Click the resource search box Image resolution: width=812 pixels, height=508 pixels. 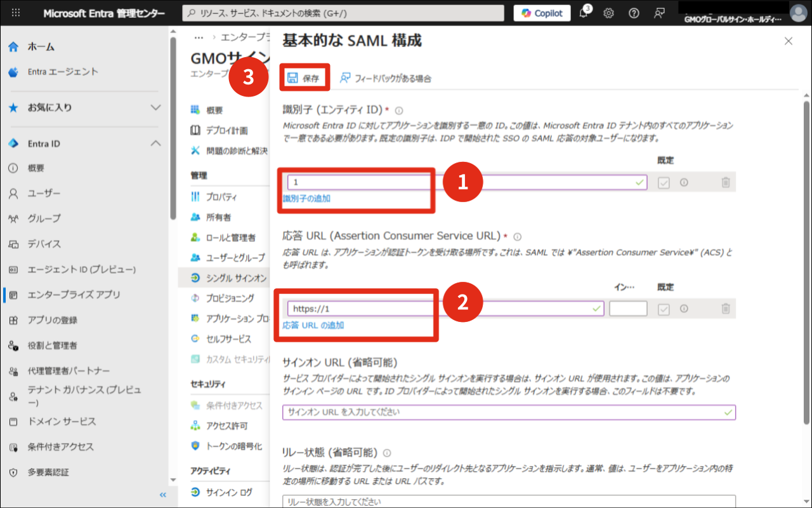click(x=343, y=13)
